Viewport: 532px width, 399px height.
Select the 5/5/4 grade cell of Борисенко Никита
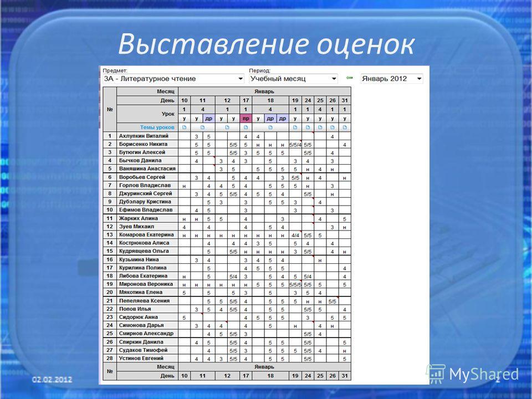click(295, 145)
